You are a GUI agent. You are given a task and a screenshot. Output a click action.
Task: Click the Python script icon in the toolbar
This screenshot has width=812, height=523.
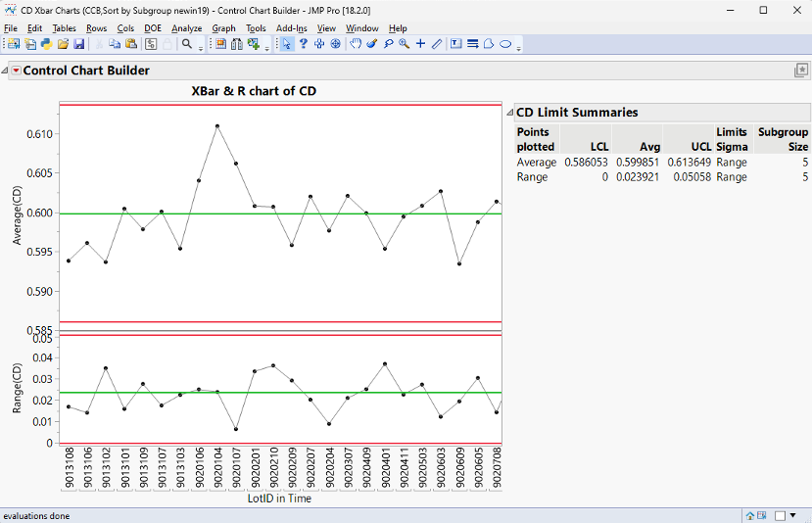click(x=47, y=44)
